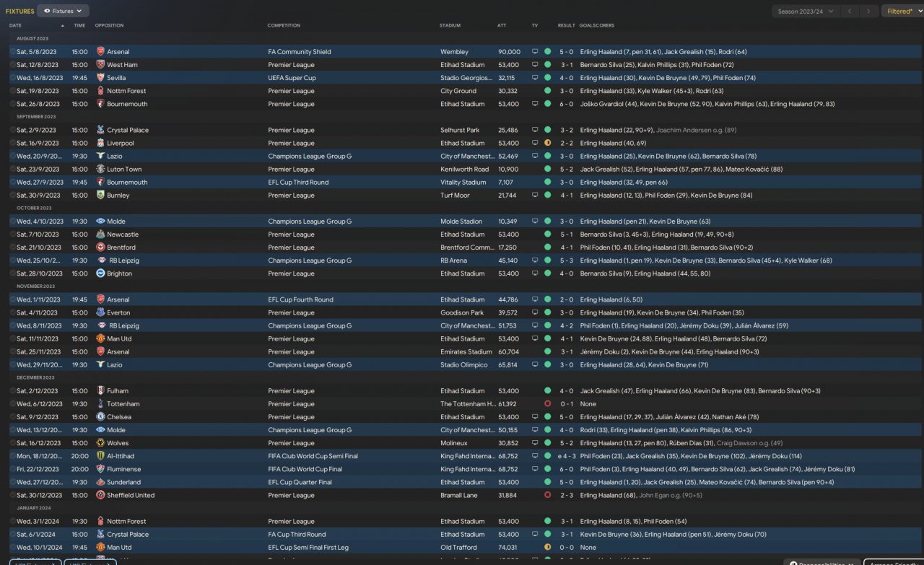Click the Al-Ittihad club badge
The image size is (924, 565).
tap(100, 456)
